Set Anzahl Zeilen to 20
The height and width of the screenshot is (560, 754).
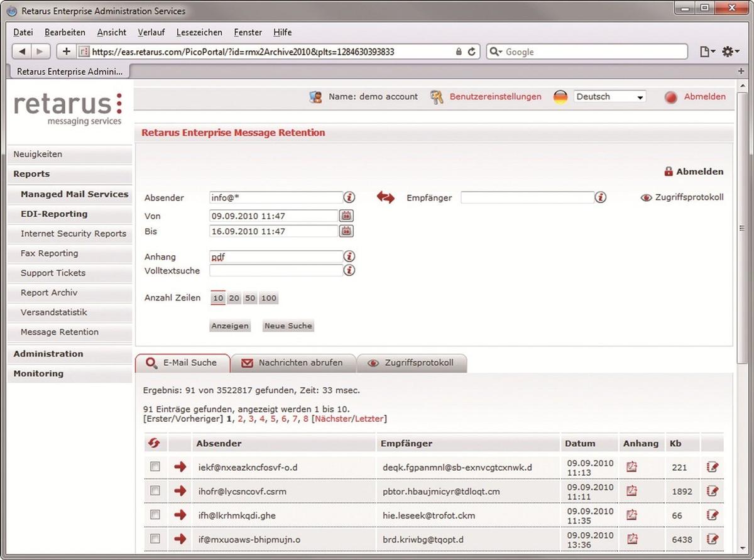tap(234, 298)
